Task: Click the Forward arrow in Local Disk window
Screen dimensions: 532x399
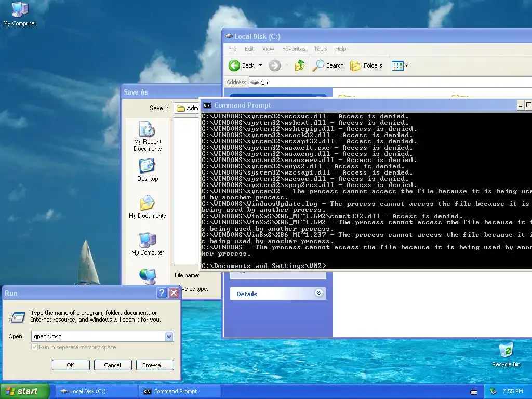Action: (x=275, y=65)
